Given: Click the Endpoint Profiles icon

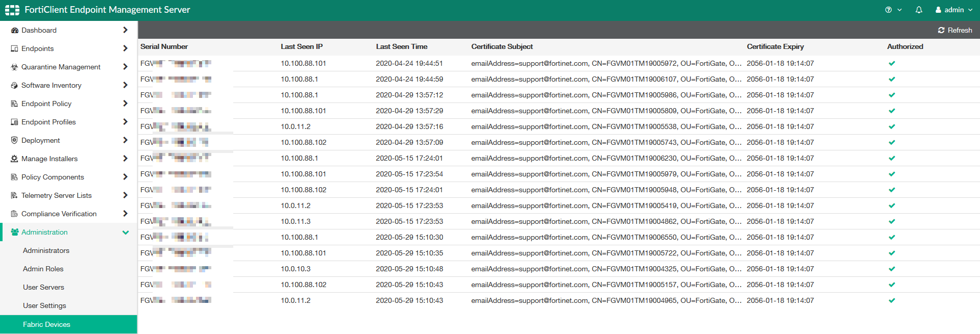Looking at the screenshot, I should tap(14, 122).
